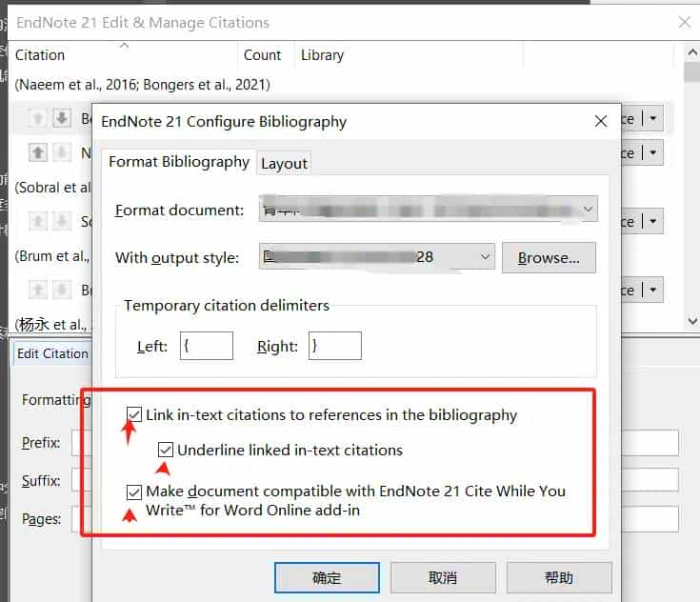Toggle Make document compatible with Word Online checkbox
700x602 pixels.
tap(134, 492)
